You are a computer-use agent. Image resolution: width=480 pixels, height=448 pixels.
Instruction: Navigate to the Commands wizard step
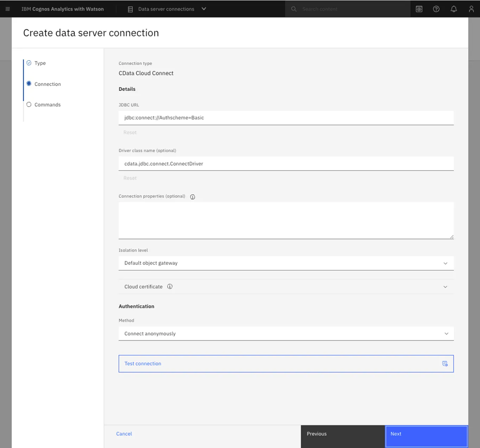coord(48,105)
